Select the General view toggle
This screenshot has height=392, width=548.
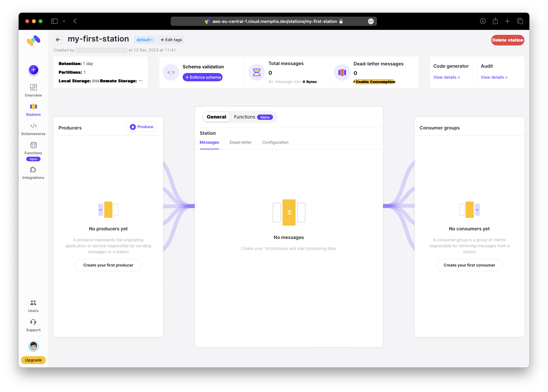pos(216,117)
